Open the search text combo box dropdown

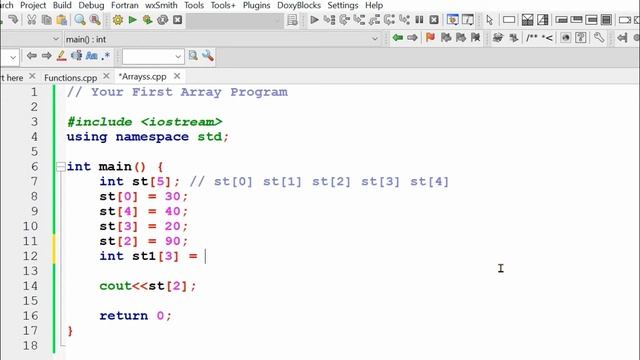pos(178,56)
